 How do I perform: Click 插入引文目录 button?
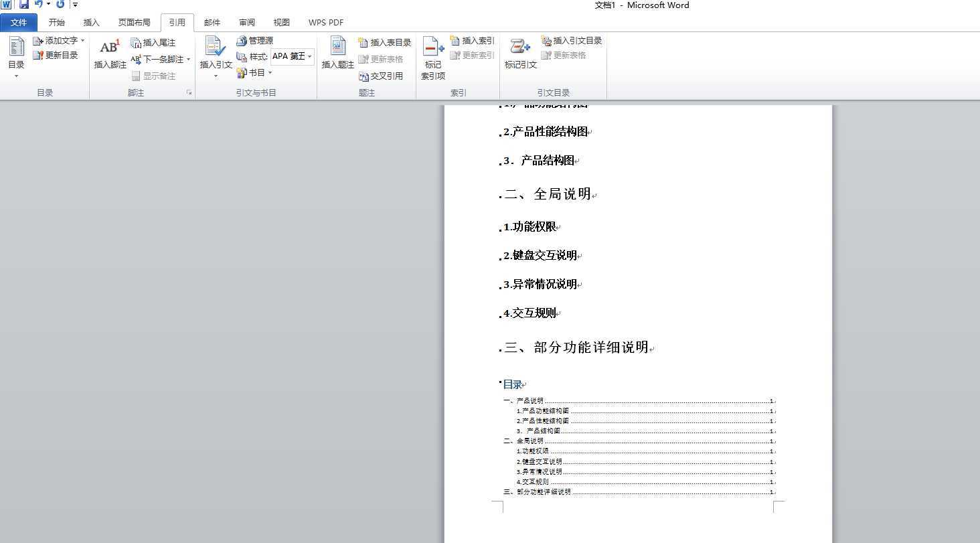(x=572, y=41)
